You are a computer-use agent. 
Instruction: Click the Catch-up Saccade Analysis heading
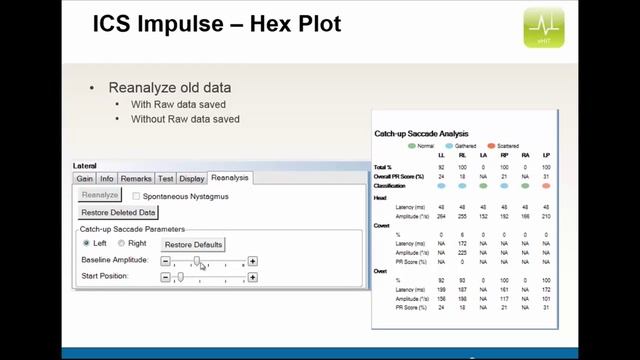(x=421, y=133)
